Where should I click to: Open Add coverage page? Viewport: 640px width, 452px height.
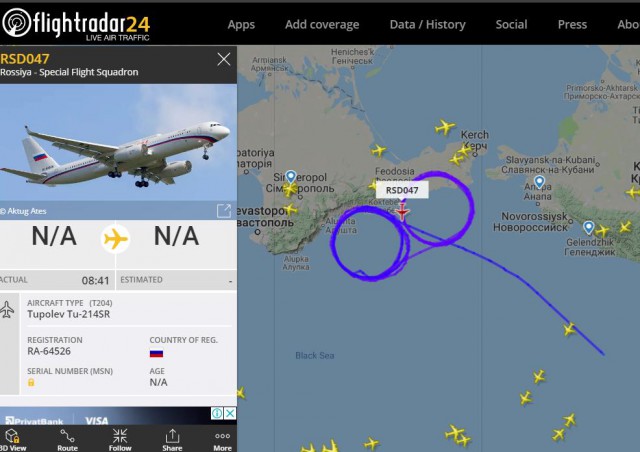click(x=322, y=24)
